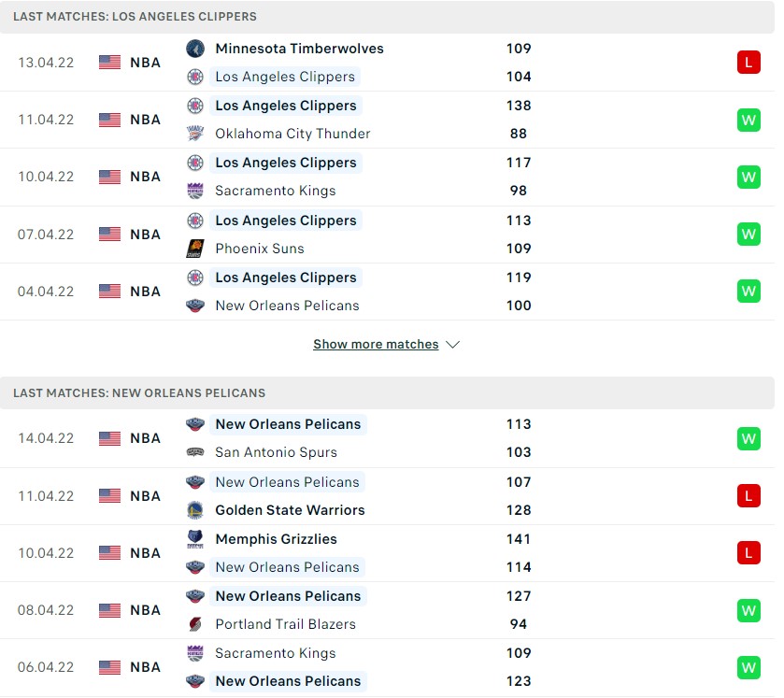
Task: Click the Portland Trail Blazers logo
Action: tap(196, 624)
